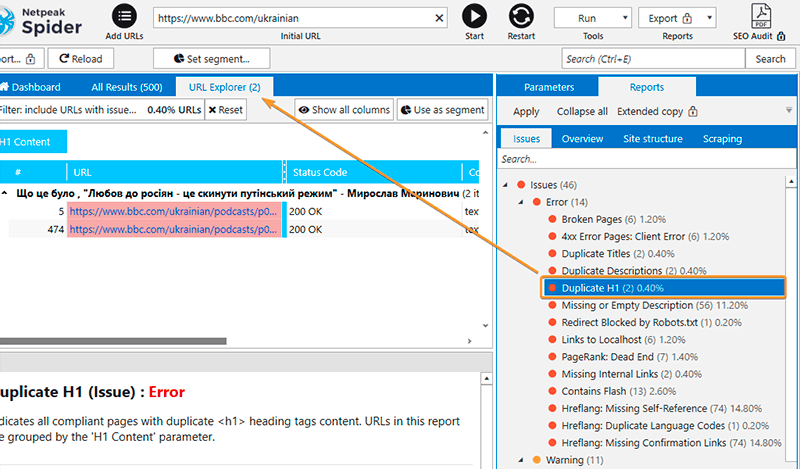Click the Search button
Screen dimensions: 800x469
coord(770,59)
